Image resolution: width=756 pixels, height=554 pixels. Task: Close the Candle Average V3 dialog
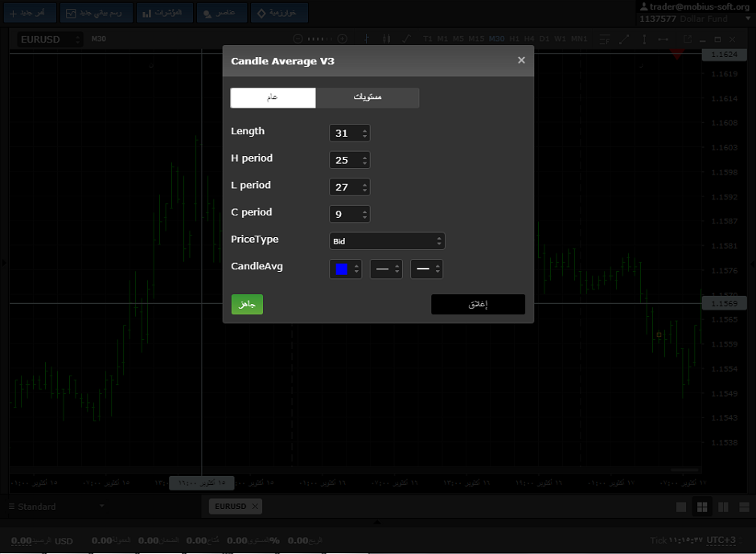coord(521,60)
